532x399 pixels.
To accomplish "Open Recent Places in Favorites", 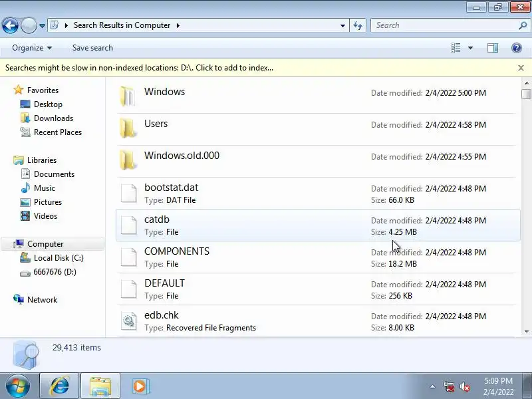I will [x=58, y=132].
